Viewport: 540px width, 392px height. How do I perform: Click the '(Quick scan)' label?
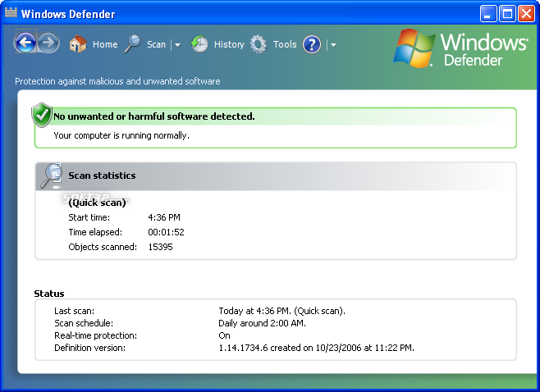pyautogui.click(x=97, y=203)
